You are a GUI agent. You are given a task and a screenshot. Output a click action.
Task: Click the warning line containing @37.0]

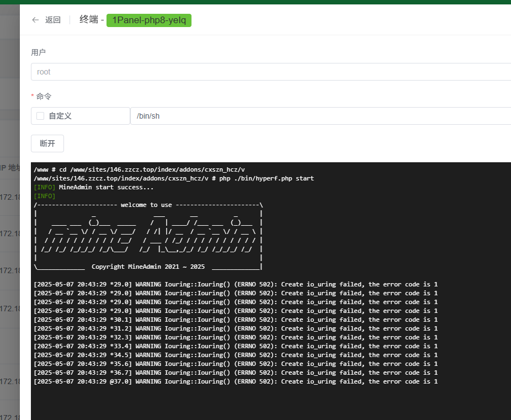236,381
